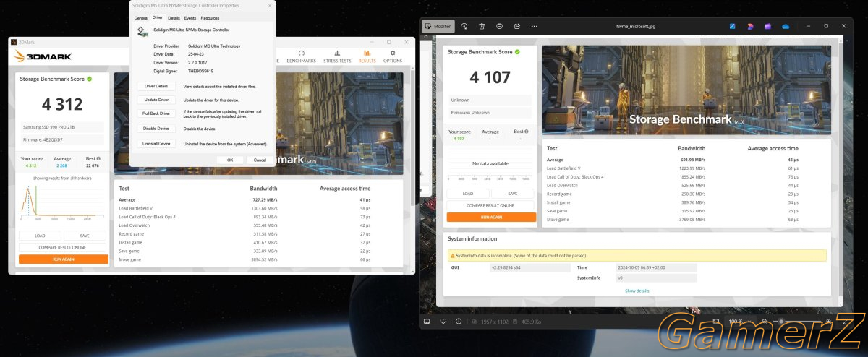Click the device icon in driver properties
The width and height of the screenshot is (868, 357).
pos(142,31)
